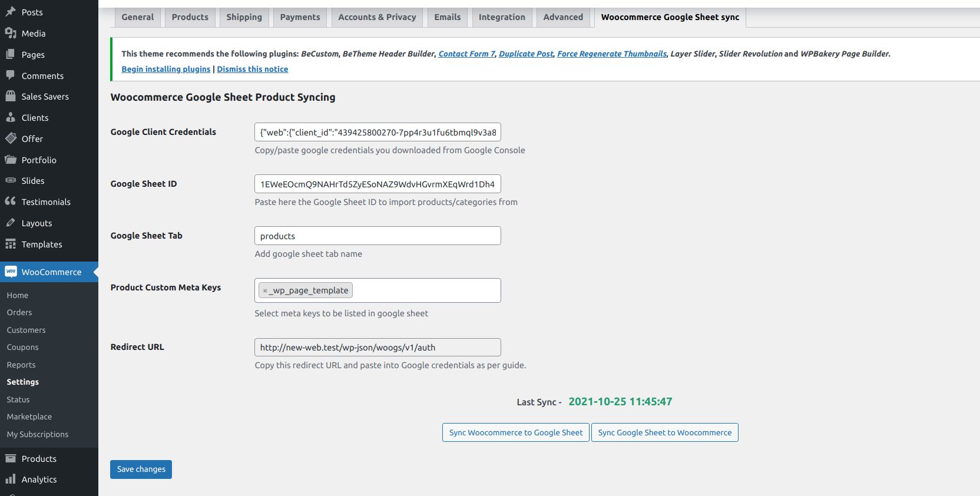This screenshot has width=980, height=496.
Task: Open Media via its sidebar icon
Action: (x=11, y=34)
